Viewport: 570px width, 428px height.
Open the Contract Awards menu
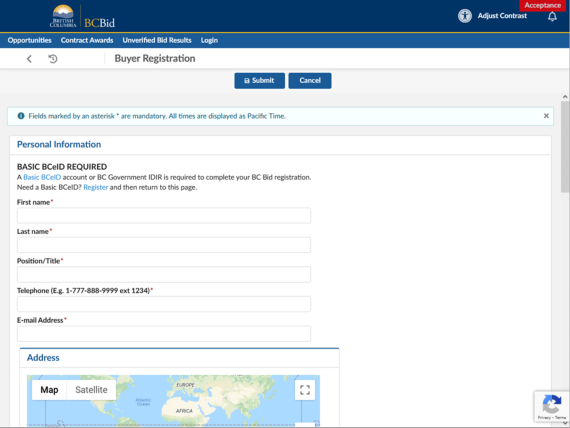tap(87, 40)
